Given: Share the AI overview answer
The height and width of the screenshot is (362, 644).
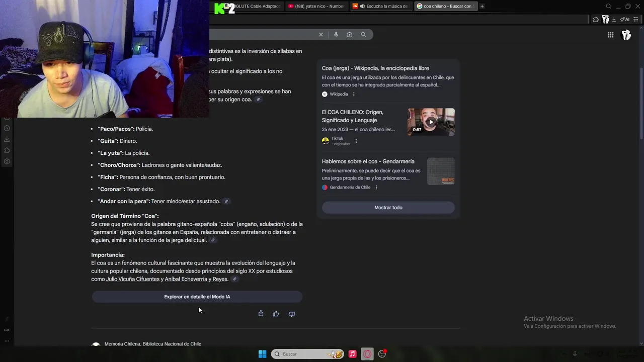Looking at the screenshot, I should click(x=261, y=313).
